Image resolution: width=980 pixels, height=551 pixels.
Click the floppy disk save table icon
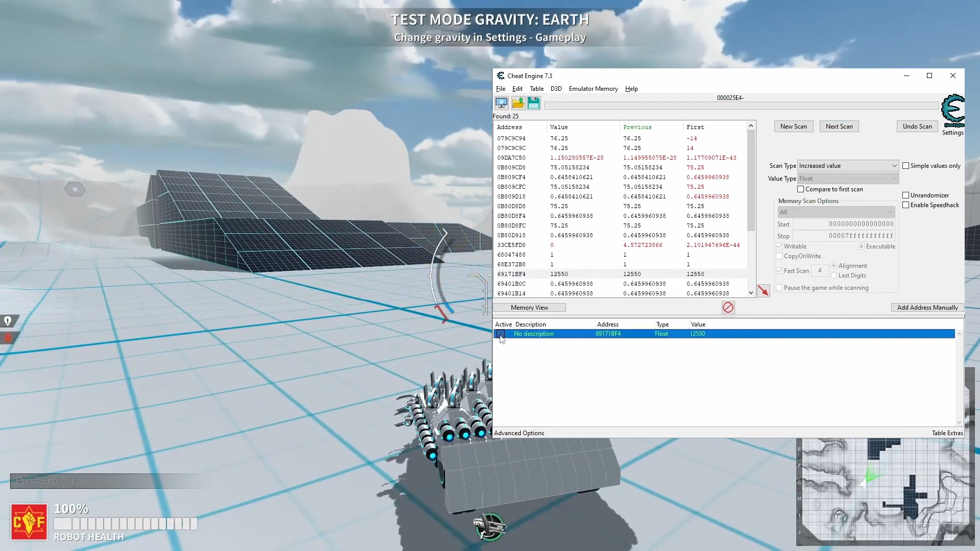click(534, 103)
